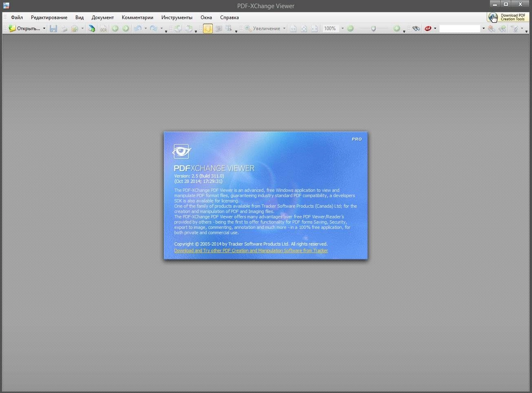Click the find previous icon
The height and width of the screenshot is (393, 532).
[x=492, y=29]
